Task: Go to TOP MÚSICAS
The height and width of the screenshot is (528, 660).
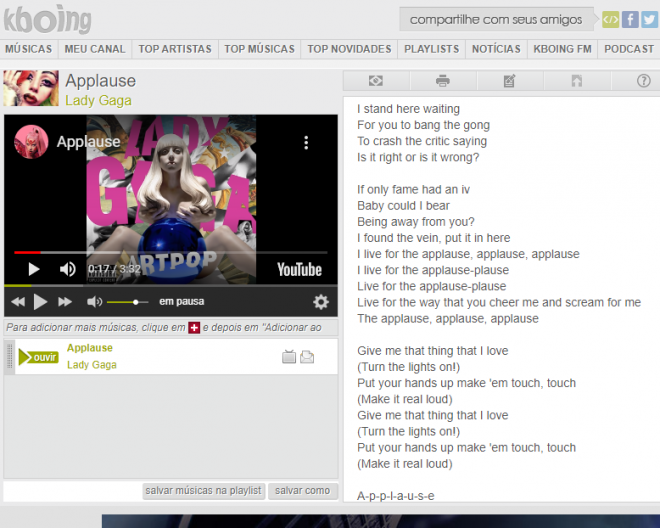Action: [x=259, y=49]
